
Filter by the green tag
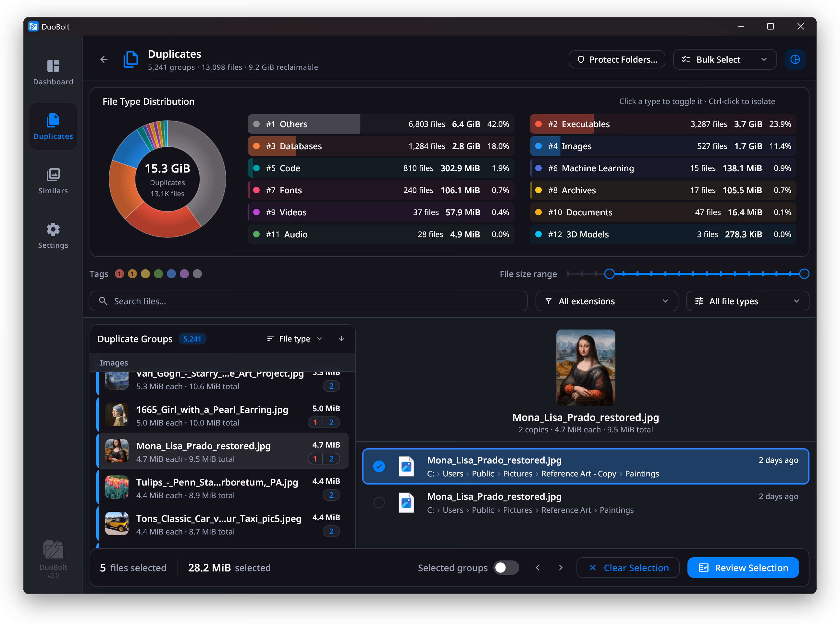coord(158,274)
